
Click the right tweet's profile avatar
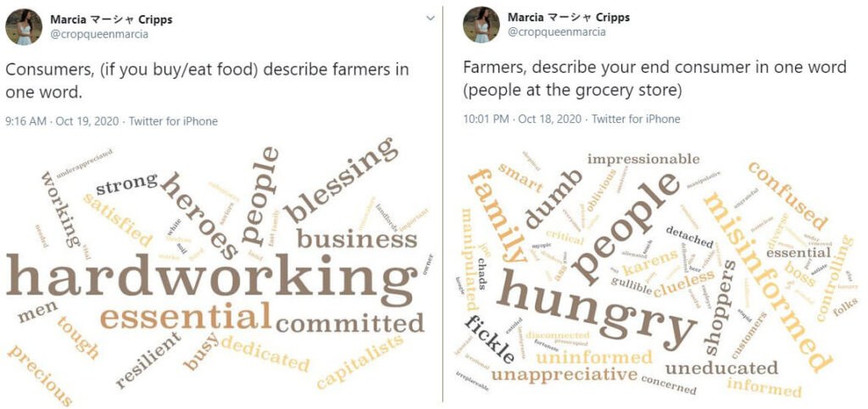pyautogui.click(x=481, y=25)
